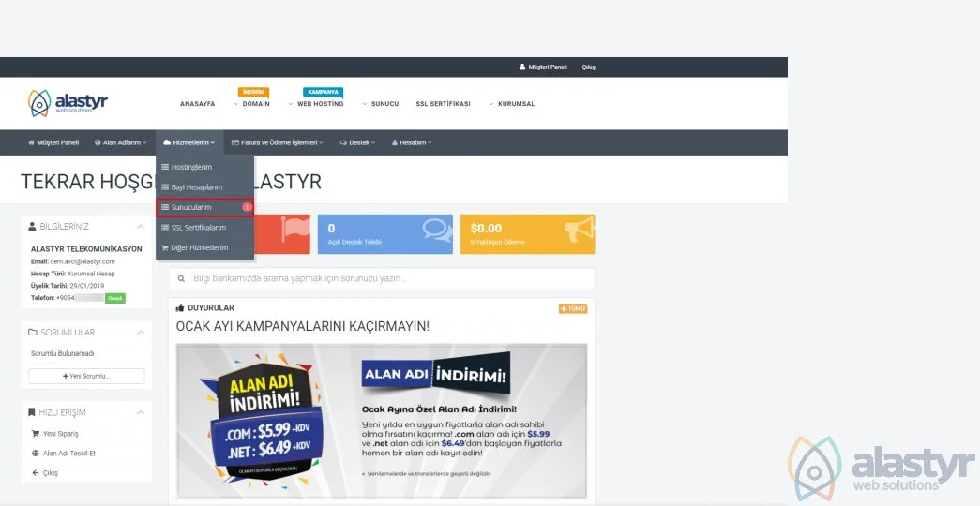Open Müşteri Paneli link in top dark bar
980x506 pixels.
(x=543, y=67)
